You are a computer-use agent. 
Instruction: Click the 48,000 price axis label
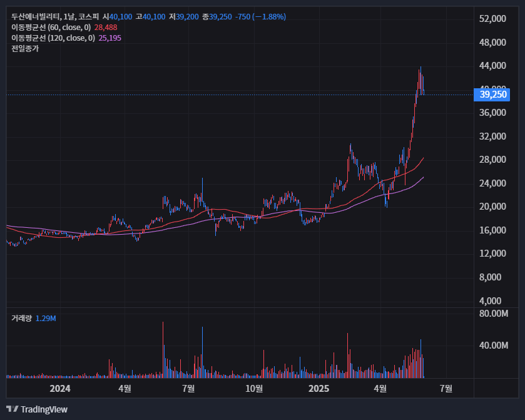(x=492, y=43)
